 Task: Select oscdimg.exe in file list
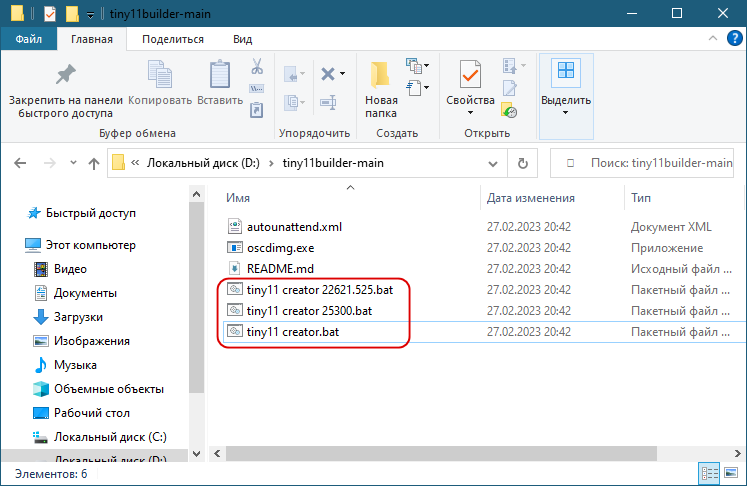280,248
